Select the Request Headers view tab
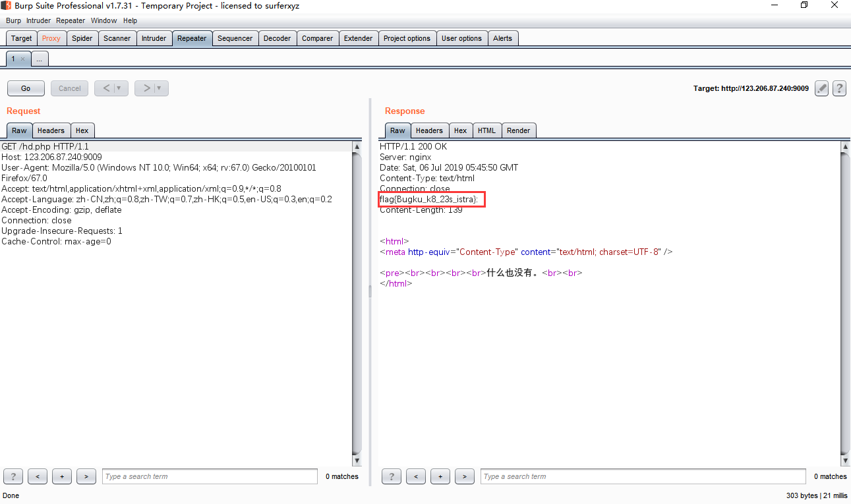This screenshot has width=851, height=504. pyautogui.click(x=51, y=130)
